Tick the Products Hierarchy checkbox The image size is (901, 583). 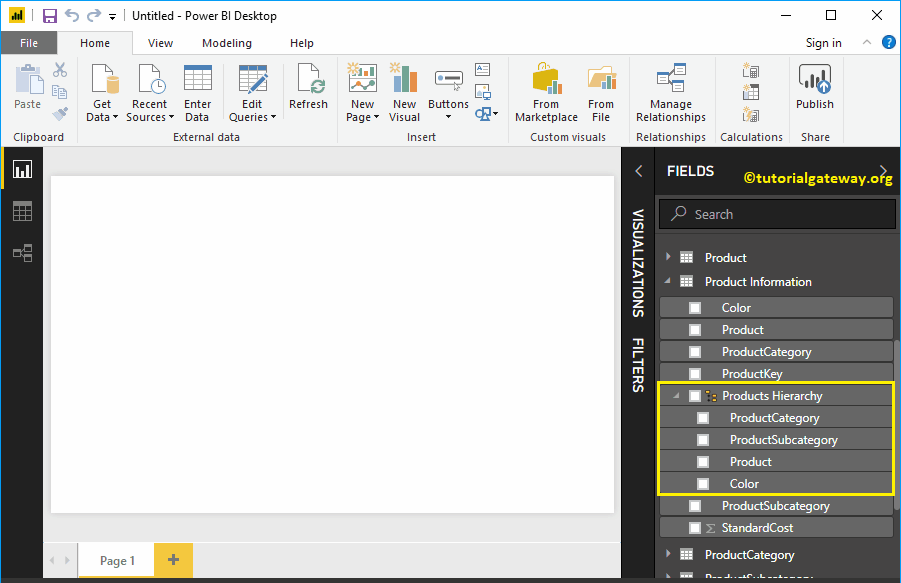pyautogui.click(x=695, y=396)
